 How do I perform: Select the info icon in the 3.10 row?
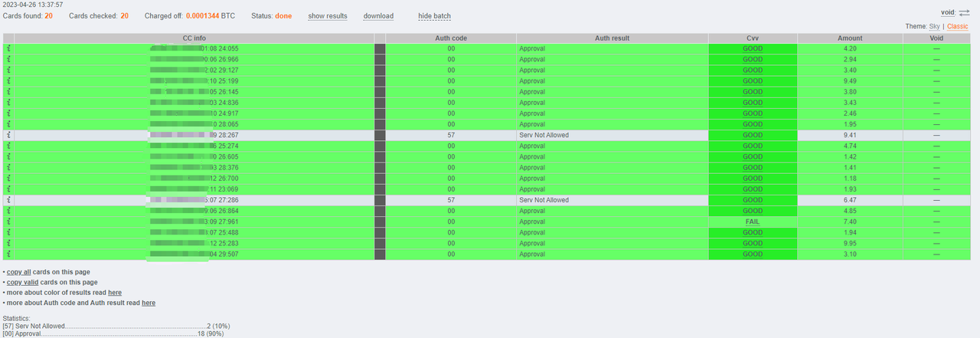click(x=8, y=254)
